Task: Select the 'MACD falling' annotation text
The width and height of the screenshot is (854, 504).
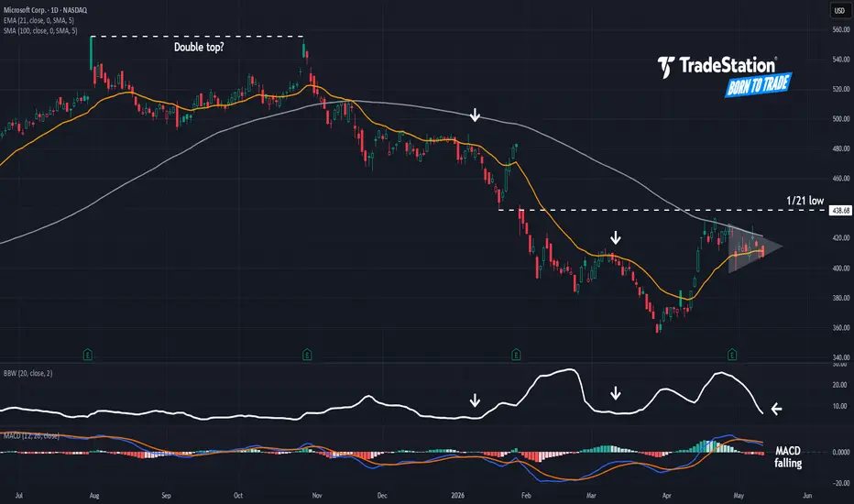Action: click(788, 457)
